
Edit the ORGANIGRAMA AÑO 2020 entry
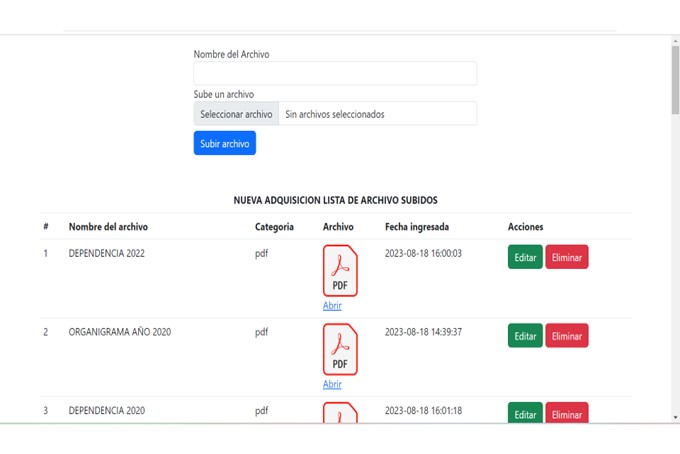(x=525, y=336)
